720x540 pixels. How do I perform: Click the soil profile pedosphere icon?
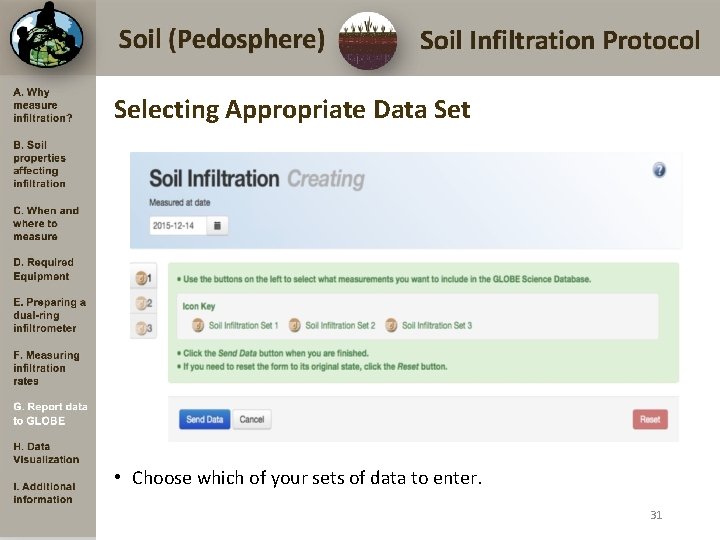pos(367,41)
